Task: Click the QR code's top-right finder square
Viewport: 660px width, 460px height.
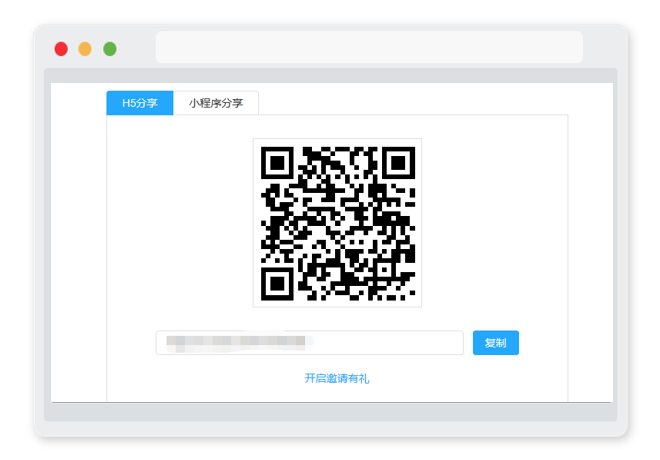Action: (x=398, y=163)
